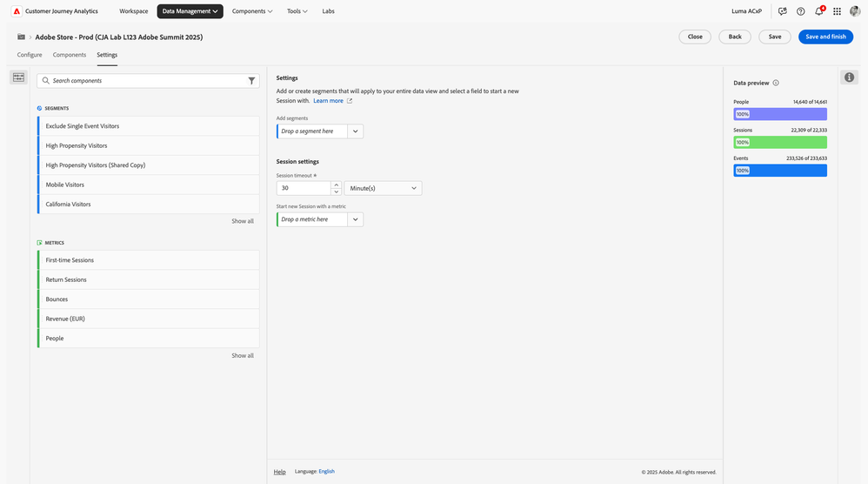Open the Data Management menu
Viewport: 868px width, 484px height.
click(x=190, y=11)
